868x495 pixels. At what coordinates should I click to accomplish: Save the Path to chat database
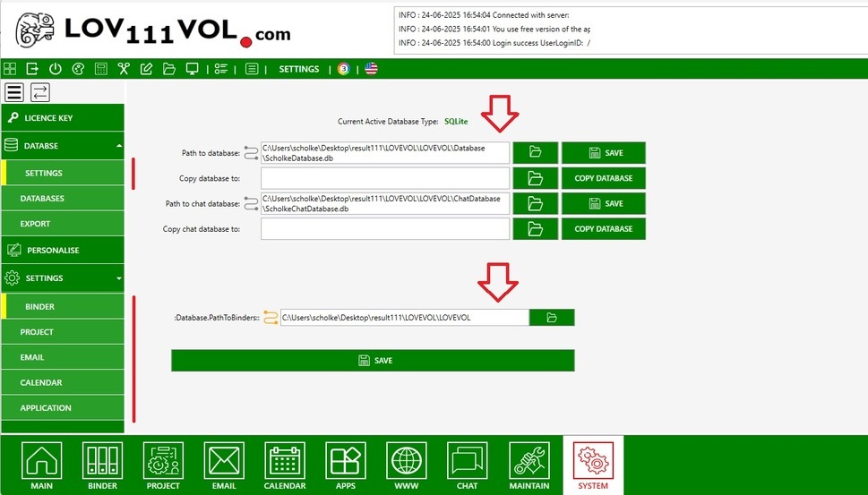click(x=604, y=203)
